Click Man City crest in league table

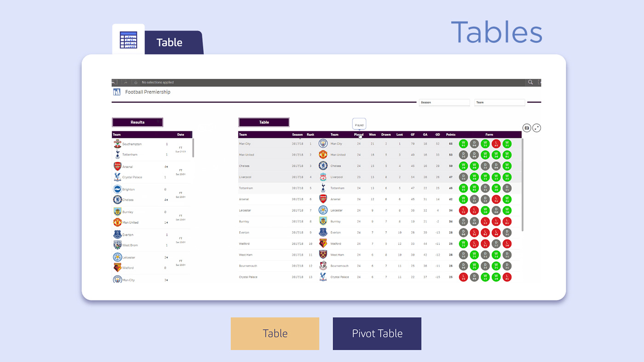point(323,144)
